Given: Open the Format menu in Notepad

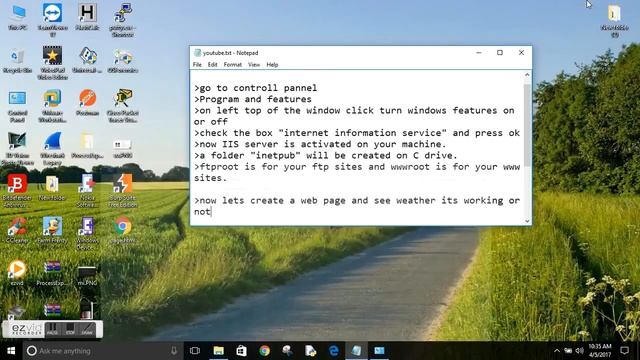Looking at the screenshot, I should 233,64.
